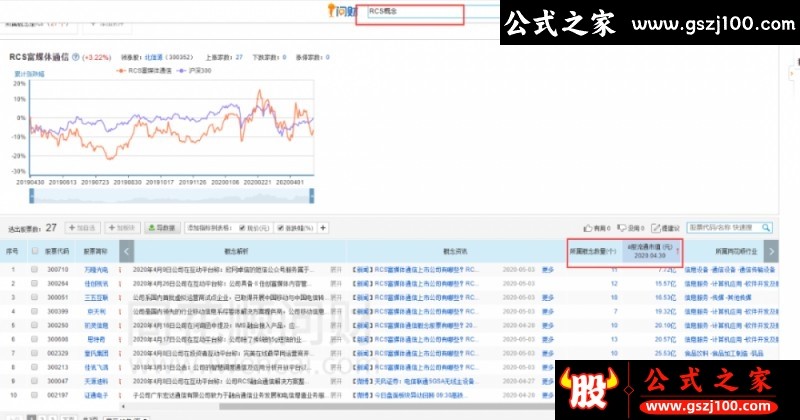Click help icon beside RCS富媒体通信 title
The height and width of the screenshot is (420, 800).
pos(76,57)
